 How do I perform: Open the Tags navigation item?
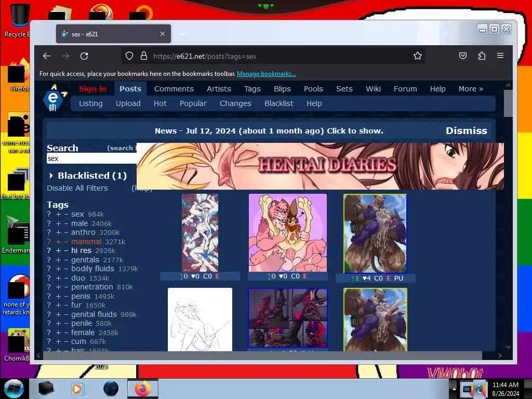tap(252, 89)
